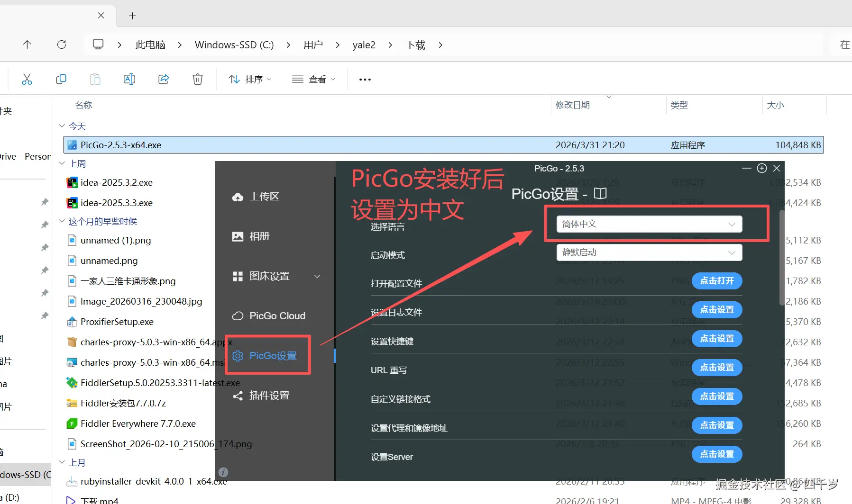Open the 简体中文 language dropdown
Image resolution: width=852 pixels, height=504 pixels.
tap(649, 224)
